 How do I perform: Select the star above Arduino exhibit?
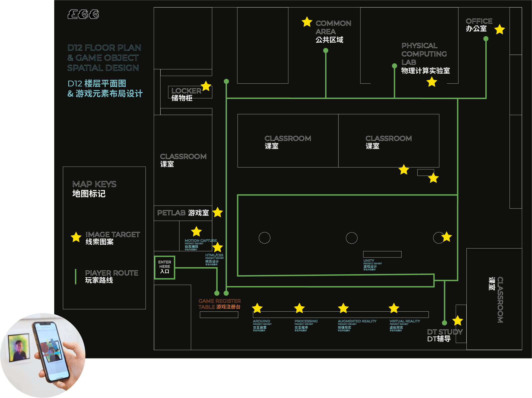[x=257, y=308]
